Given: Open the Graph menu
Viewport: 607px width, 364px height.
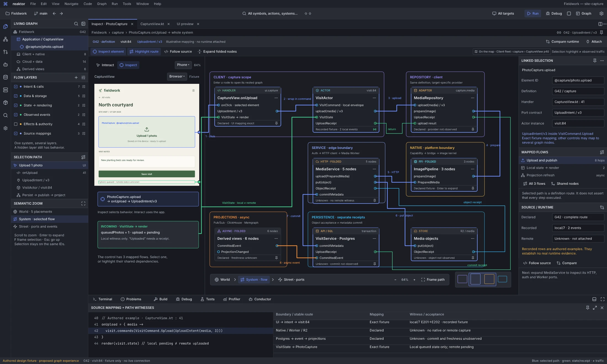Looking at the screenshot, I should point(102,4).
